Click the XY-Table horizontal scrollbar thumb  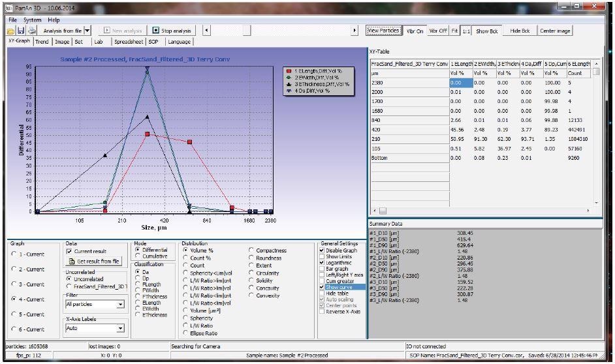383,211
